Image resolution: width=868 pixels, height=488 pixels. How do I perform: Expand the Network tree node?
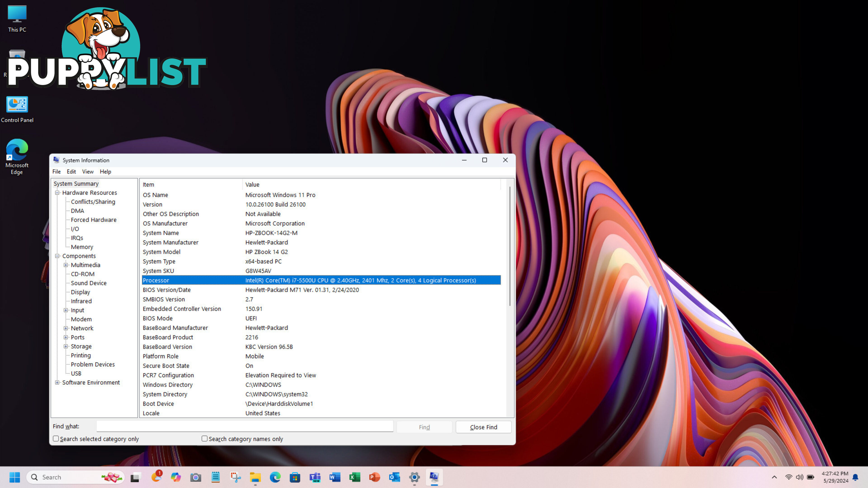click(x=66, y=328)
